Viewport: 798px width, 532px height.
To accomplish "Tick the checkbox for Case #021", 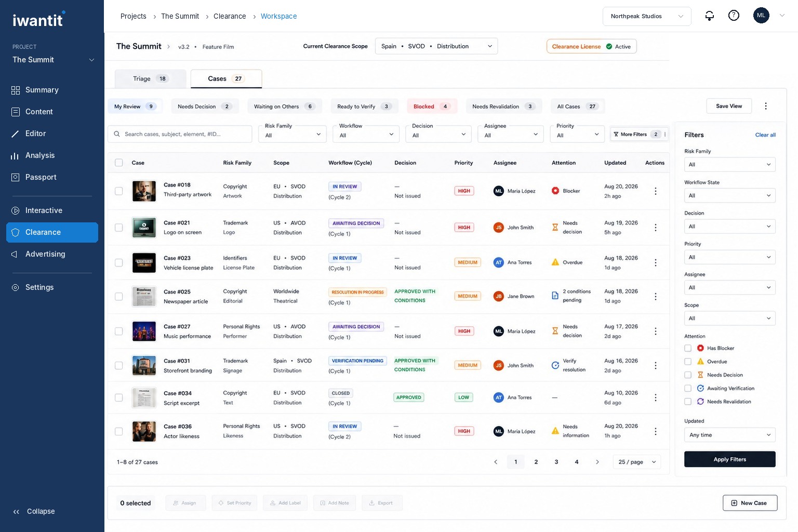I will pos(119,228).
